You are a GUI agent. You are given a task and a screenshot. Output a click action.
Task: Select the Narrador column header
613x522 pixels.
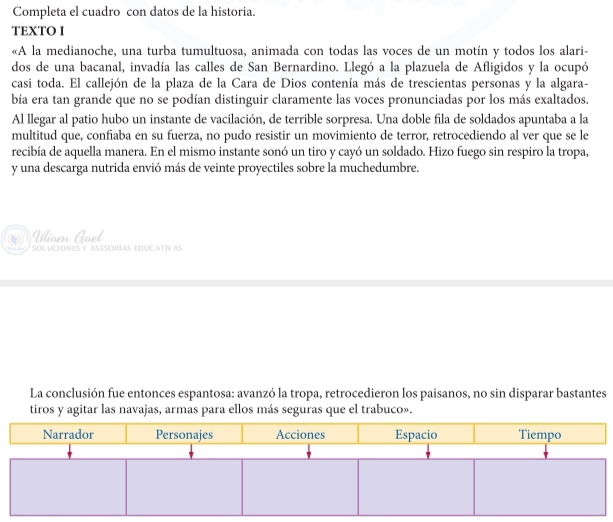(x=68, y=435)
